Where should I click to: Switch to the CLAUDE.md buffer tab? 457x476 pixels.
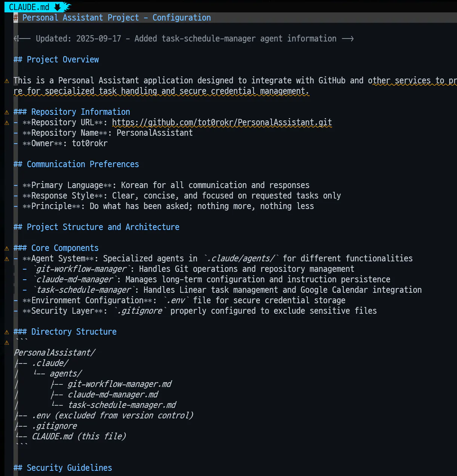(29, 7)
